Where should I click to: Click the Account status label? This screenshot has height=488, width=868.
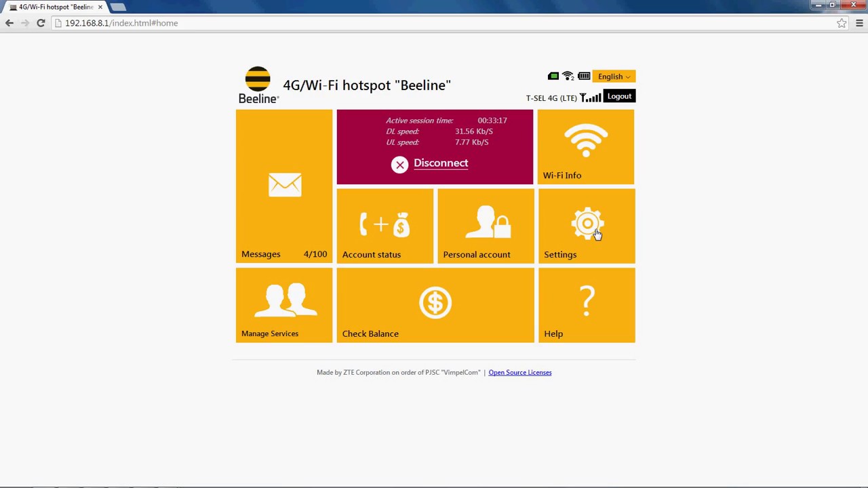point(372,255)
